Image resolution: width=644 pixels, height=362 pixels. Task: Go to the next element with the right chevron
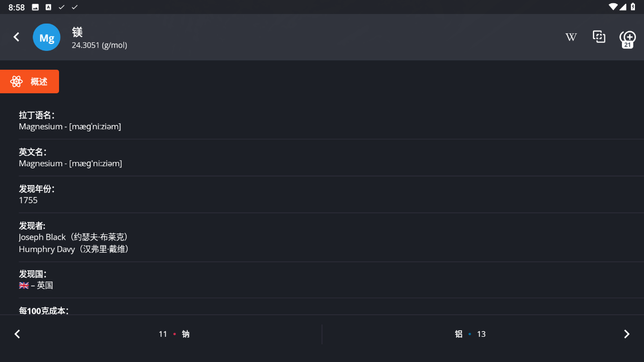(x=626, y=334)
